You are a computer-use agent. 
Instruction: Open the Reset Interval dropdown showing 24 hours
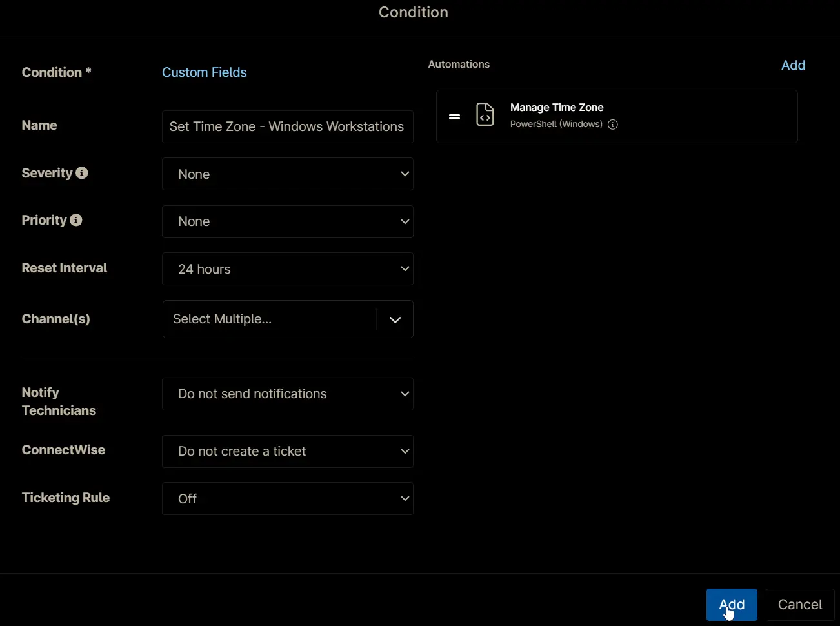[288, 269]
